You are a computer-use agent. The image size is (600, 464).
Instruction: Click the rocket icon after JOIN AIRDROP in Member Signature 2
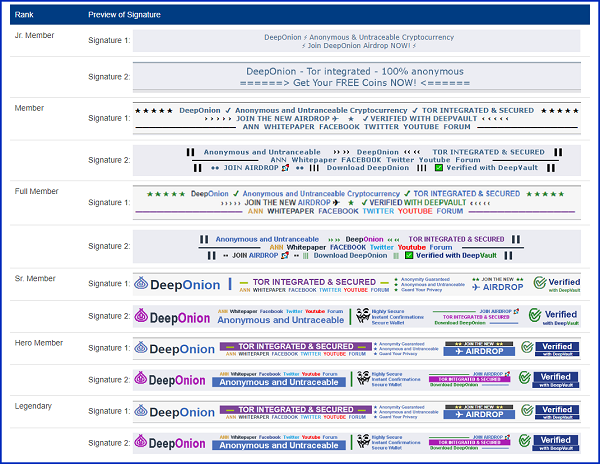285,168
